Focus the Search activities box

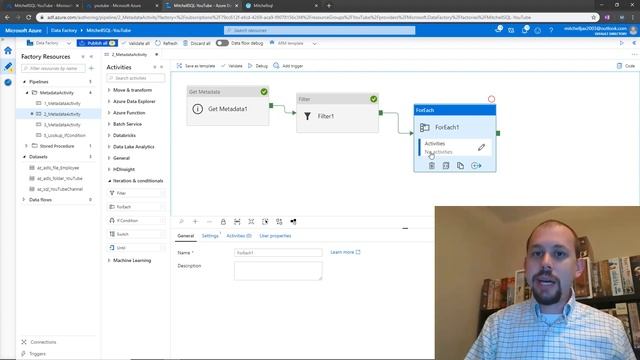tap(136, 78)
